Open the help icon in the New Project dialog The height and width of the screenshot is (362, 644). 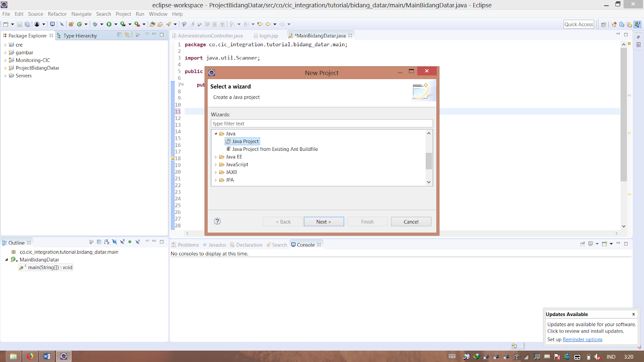point(217,221)
